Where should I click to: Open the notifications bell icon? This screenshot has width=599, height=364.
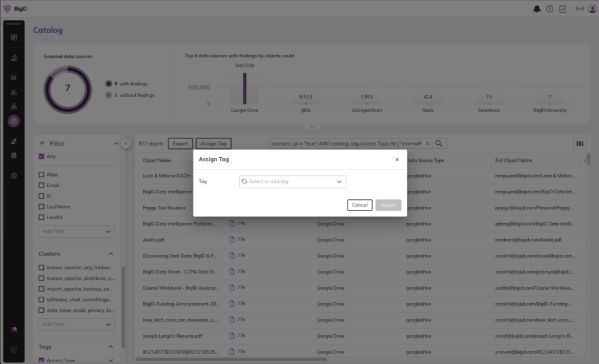pos(537,9)
